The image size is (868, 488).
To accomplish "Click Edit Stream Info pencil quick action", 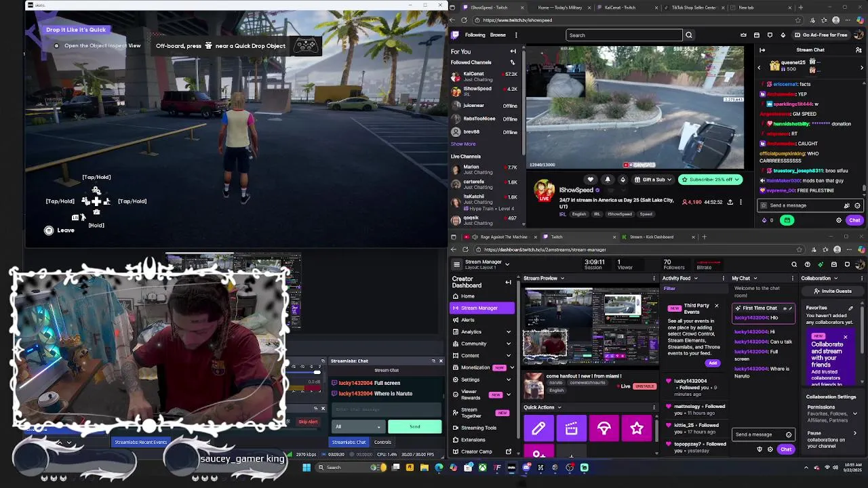I will 538,428.
